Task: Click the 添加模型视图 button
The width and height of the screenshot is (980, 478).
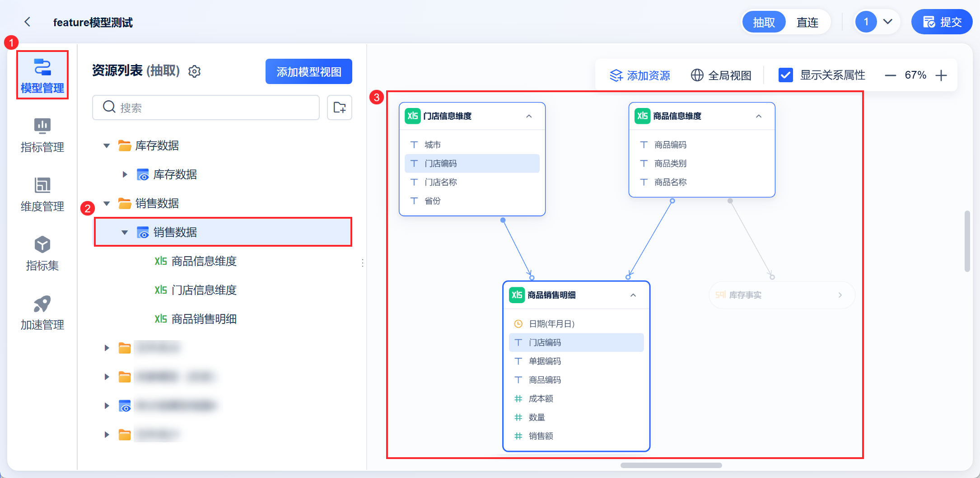Action: [x=309, y=71]
